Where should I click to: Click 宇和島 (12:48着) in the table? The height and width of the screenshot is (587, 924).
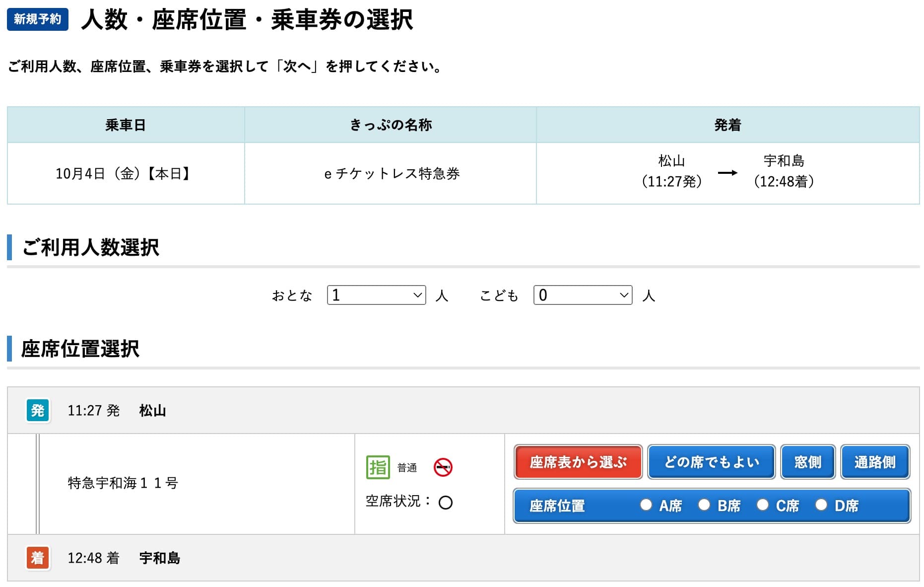point(784,171)
